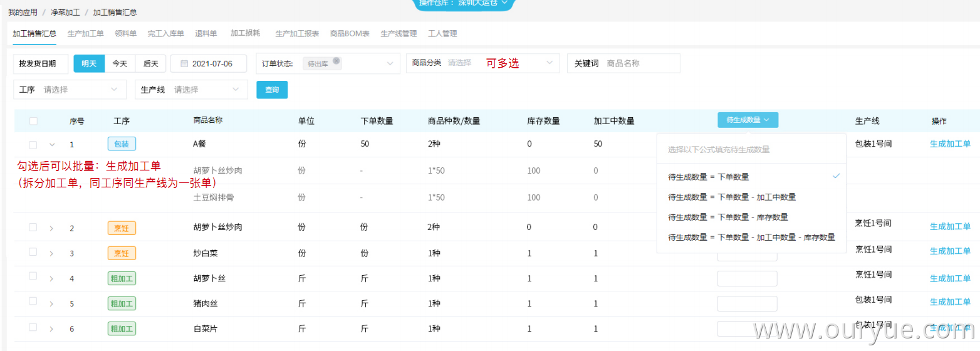Click 生成加工单 for 炒白菜 row
Viewport: 980px width, 351px height.
(950, 251)
